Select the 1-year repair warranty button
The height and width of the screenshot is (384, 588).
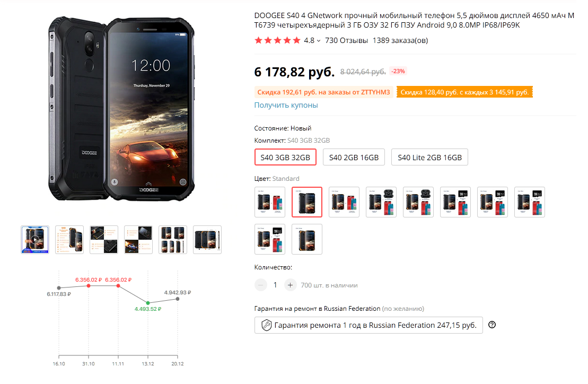click(x=368, y=325)
